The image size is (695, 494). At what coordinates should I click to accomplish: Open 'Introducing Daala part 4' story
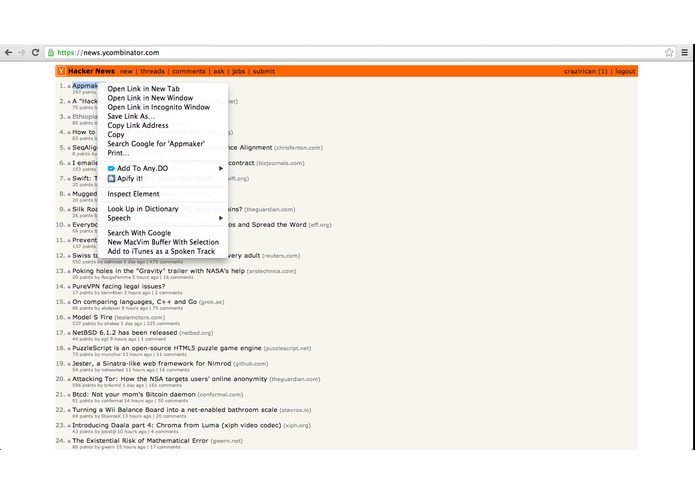click(x=177, y=425)
